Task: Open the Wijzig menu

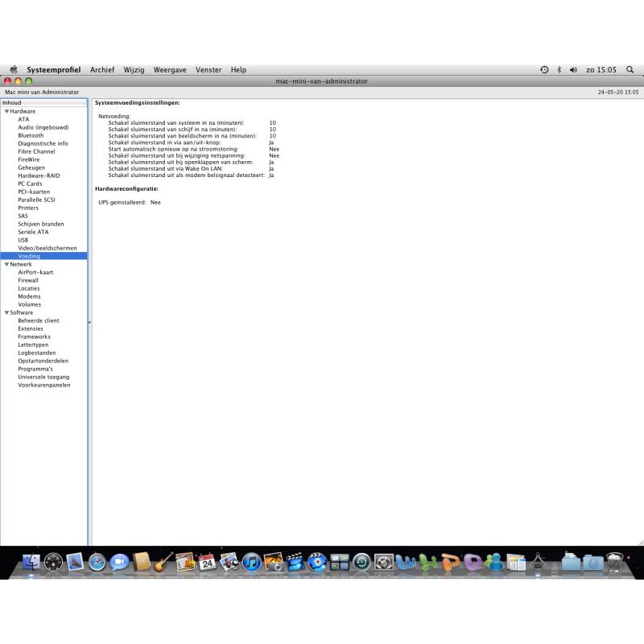Action: [x=134, y=70]
